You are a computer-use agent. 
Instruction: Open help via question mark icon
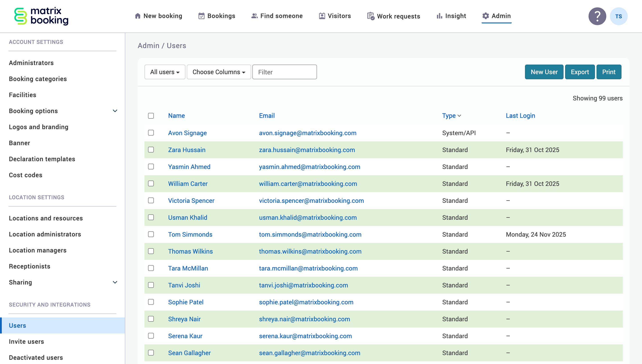click(597, 16)
